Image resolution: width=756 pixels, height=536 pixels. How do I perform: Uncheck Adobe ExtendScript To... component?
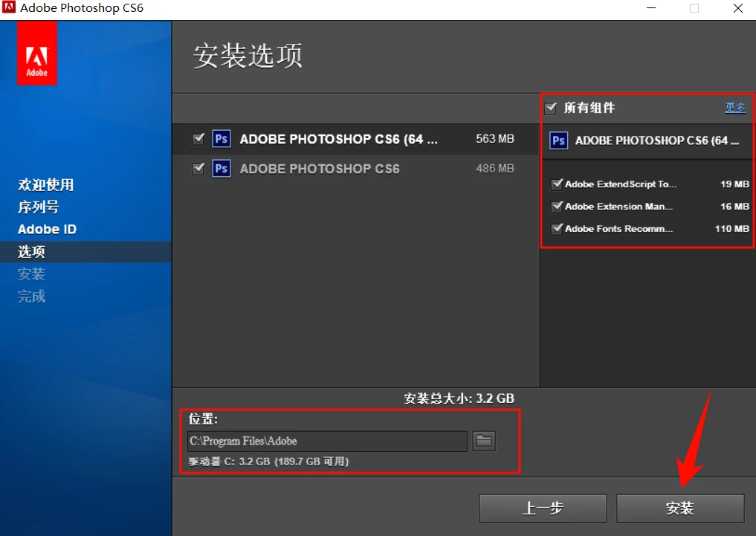click(557, 184)
